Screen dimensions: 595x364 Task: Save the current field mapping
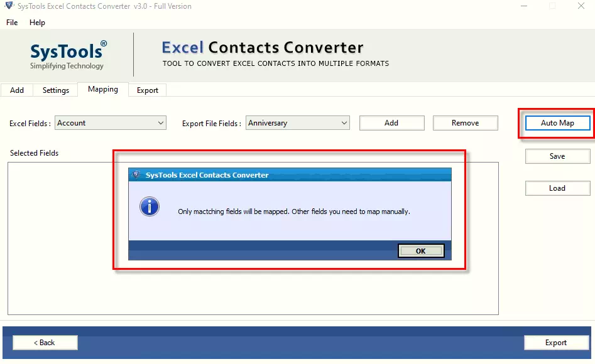(557, 156)
